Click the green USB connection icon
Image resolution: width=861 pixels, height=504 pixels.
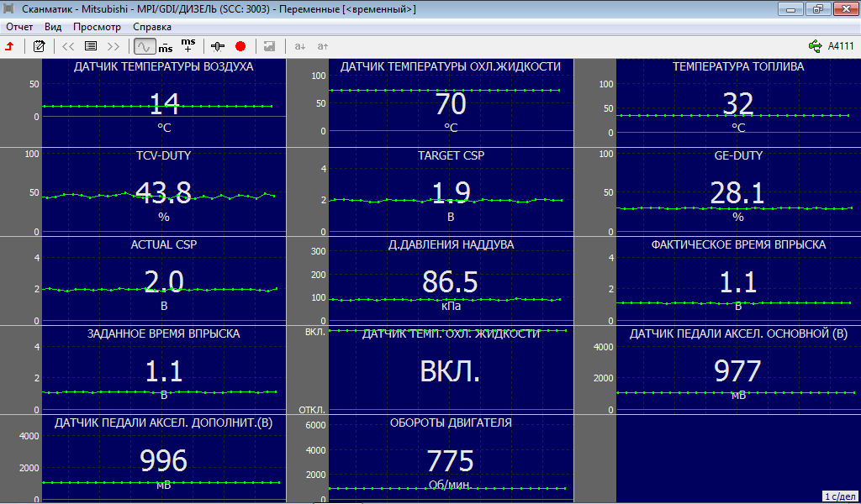[815, 46]
